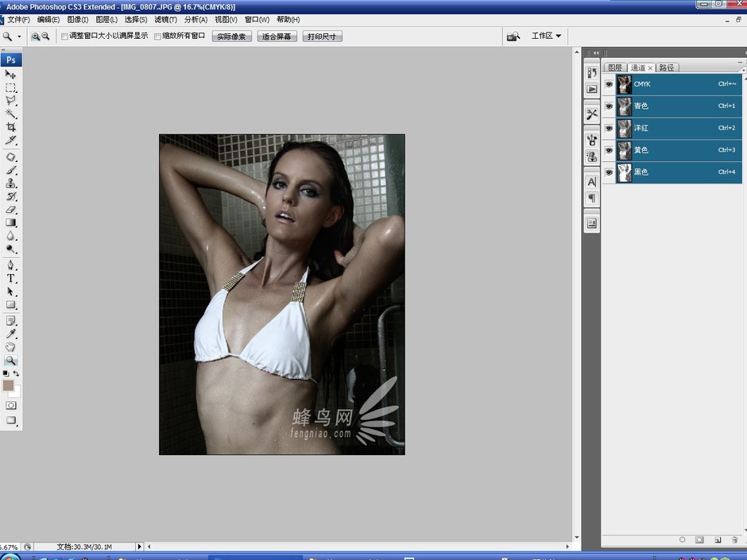This screenshot has height=560, width=747.
Task: Enable 缩放所有窗口 checkbox
Action: (157, 37)
